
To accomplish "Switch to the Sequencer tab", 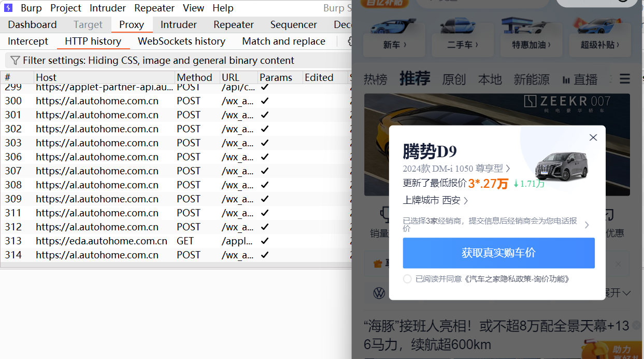I will pyautogui.click(x=294, y=24).
